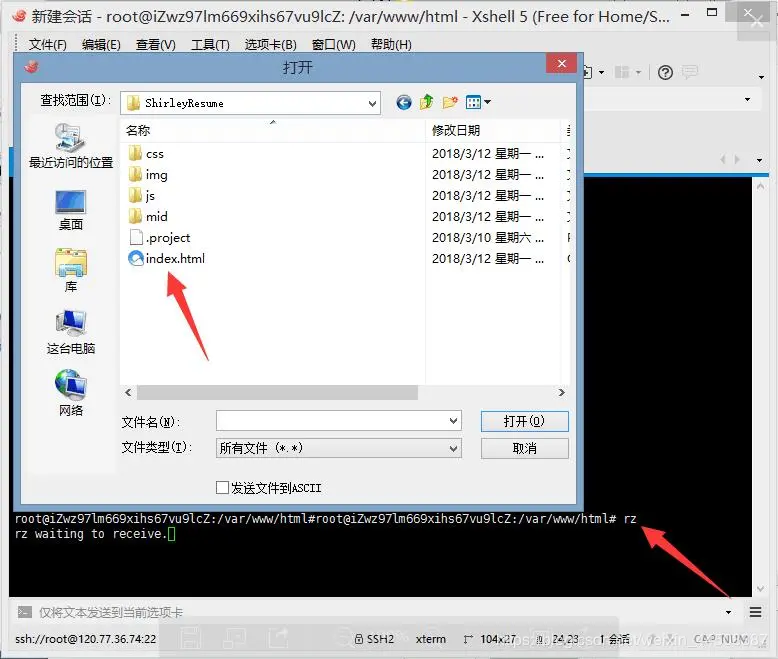Select the js folder

pos(141,196)
